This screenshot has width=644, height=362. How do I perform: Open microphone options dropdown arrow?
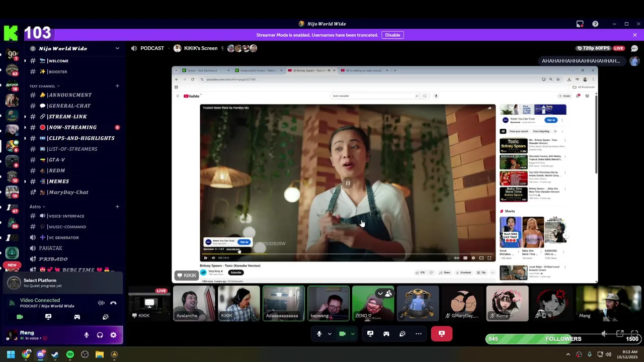point(330,333)
